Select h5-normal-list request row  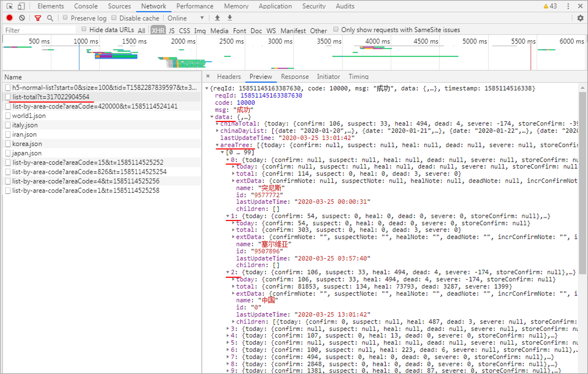[102, 87]
